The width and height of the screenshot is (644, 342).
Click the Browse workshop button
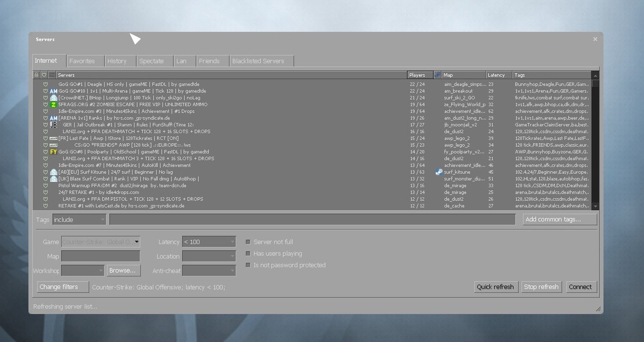123,270
